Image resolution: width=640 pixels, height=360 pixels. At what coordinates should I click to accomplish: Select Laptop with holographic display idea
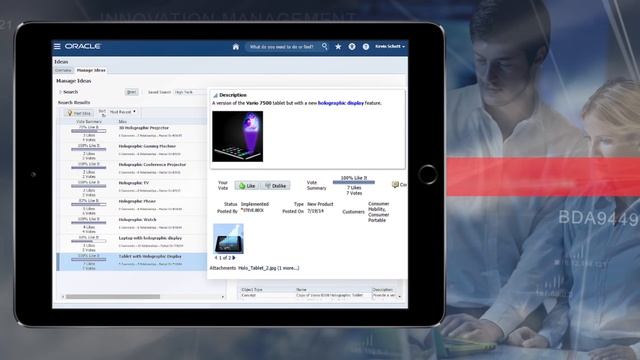coord(150,238)
